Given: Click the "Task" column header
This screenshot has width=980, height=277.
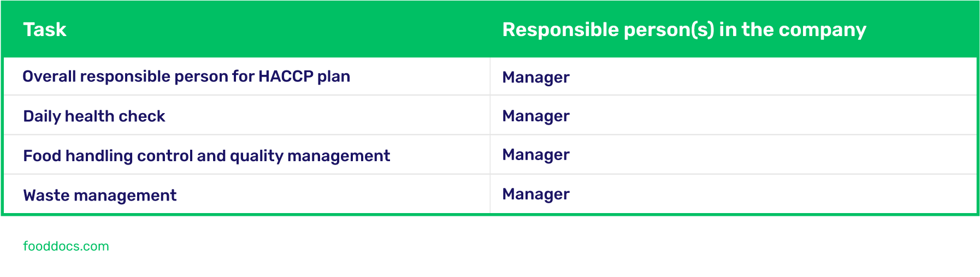Looking at the screenshot, I should click(x=45, y=30).
